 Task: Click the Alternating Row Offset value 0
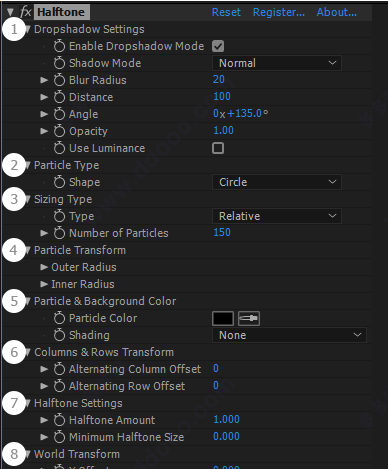pos(216,385)
